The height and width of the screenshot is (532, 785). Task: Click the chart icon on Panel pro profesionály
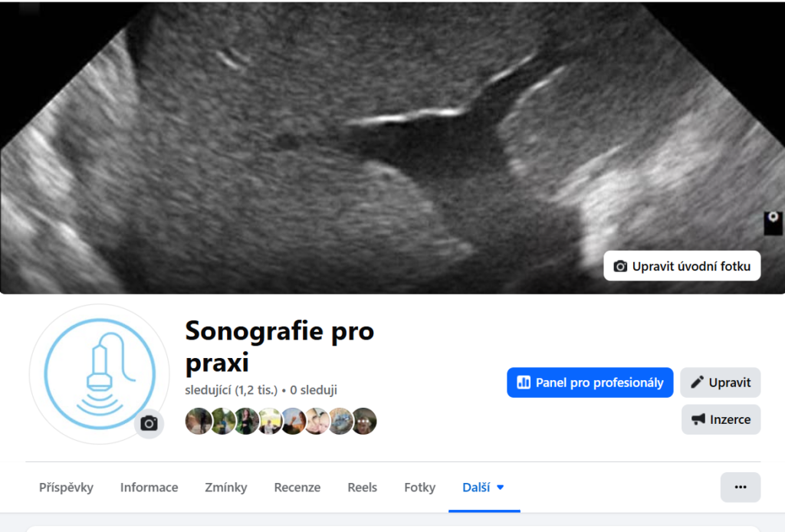(524, 383)
